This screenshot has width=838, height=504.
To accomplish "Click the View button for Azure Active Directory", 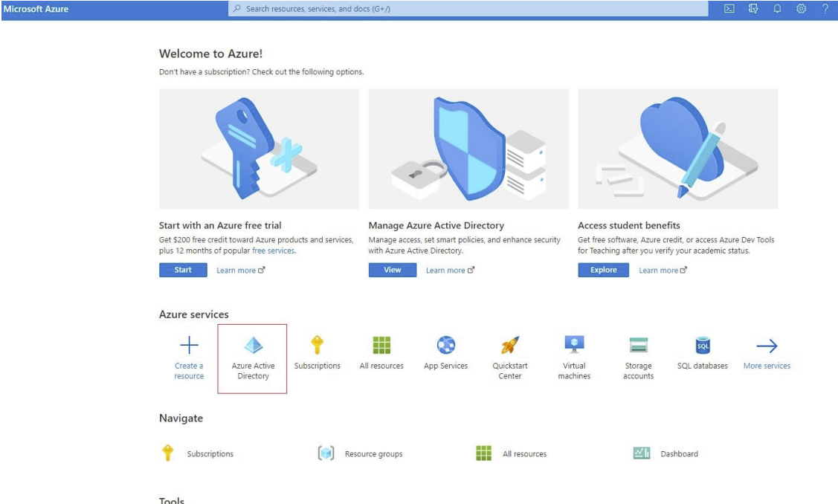I will click(x=393, y=270).
